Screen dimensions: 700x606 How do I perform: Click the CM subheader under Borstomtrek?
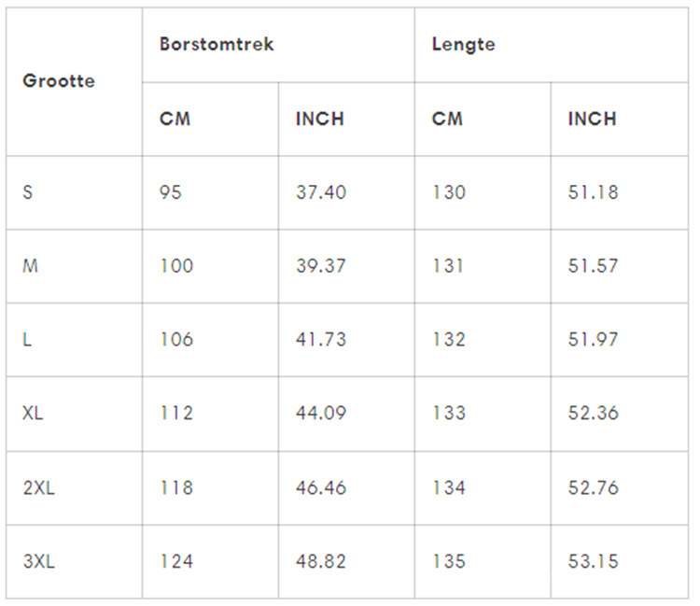[x=175, y=119]
